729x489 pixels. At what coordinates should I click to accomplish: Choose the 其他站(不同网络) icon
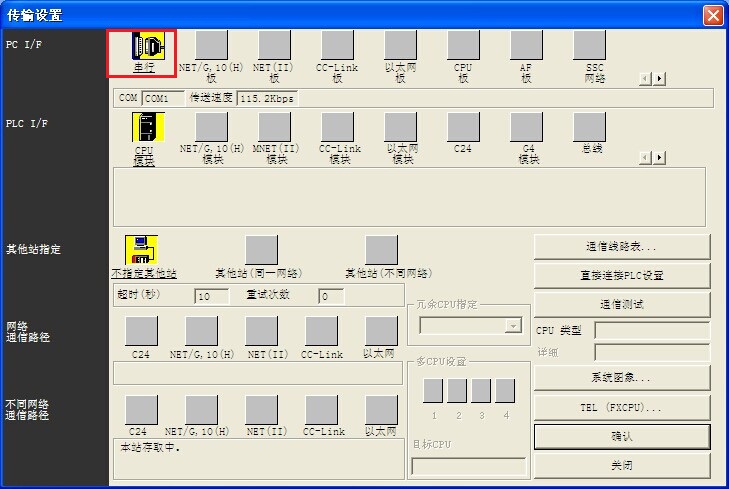pos(381,250)
